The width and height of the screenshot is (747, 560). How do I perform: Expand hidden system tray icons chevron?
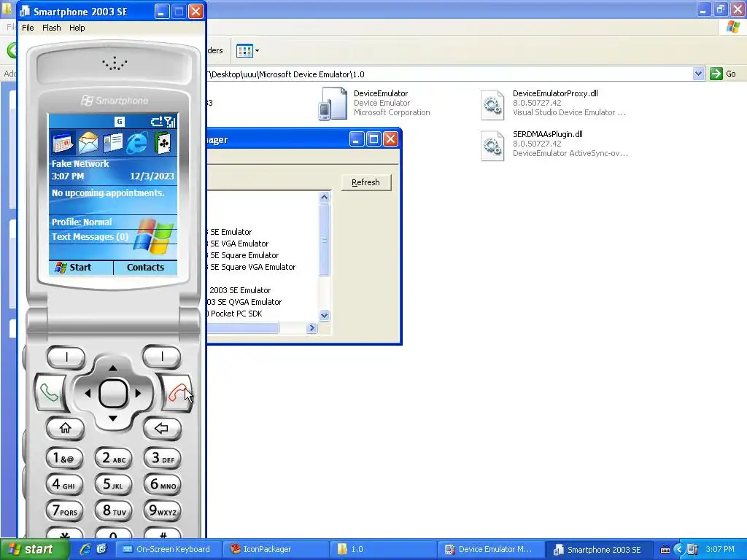pos(679,550)
